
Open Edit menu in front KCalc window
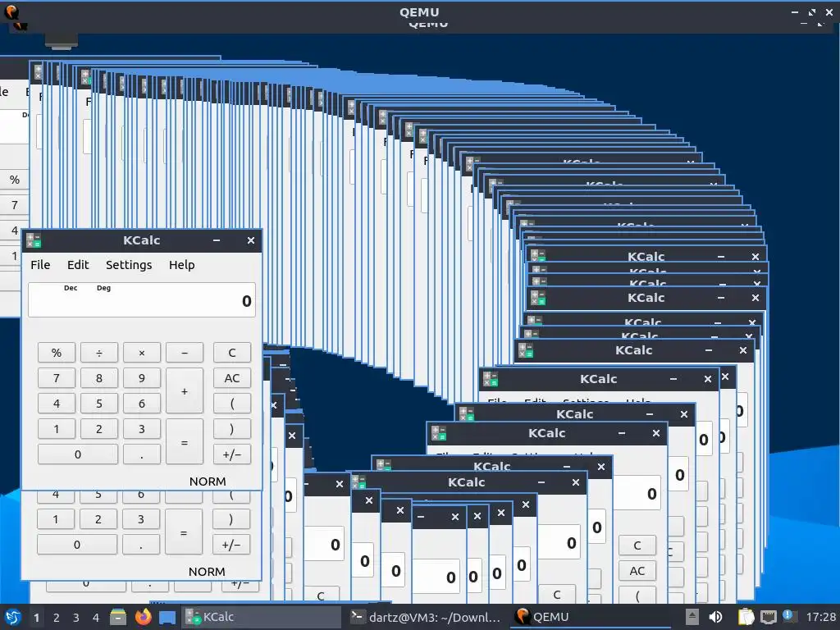pos(78,265)
